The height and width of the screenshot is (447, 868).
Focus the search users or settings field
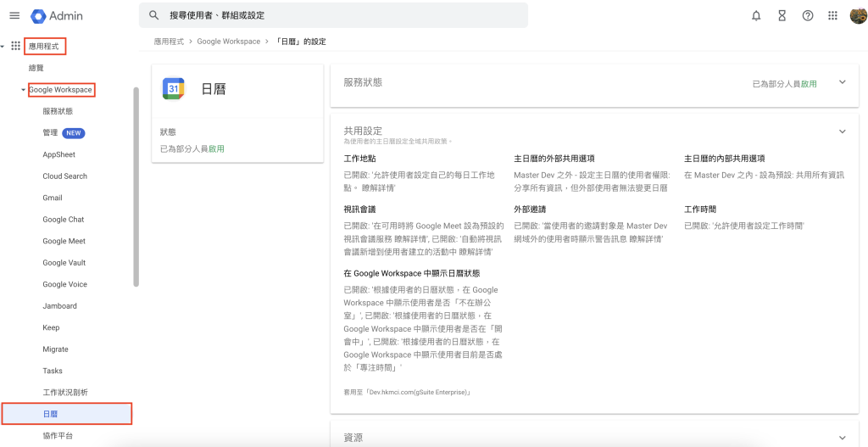pos(333,15)
